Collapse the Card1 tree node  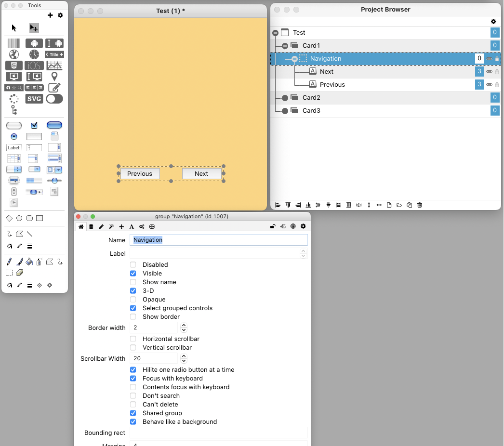pyautogui.click(x=285, y=46)
